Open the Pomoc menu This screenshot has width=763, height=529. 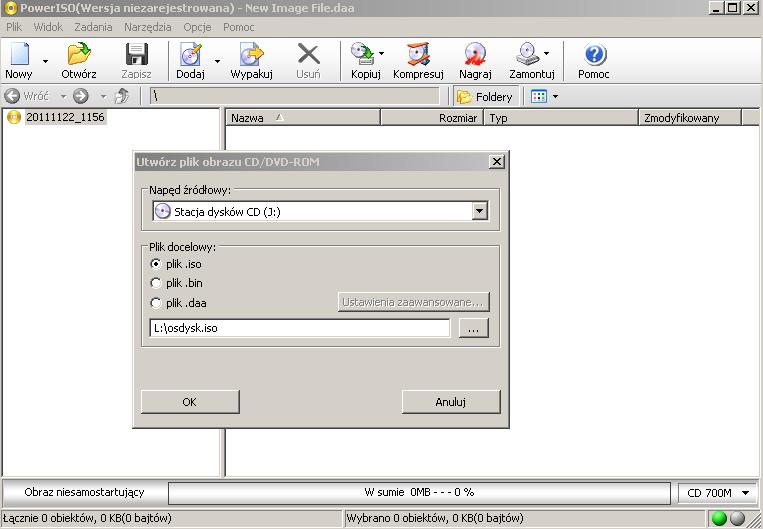pyautogui.click(x=238, y=27)
